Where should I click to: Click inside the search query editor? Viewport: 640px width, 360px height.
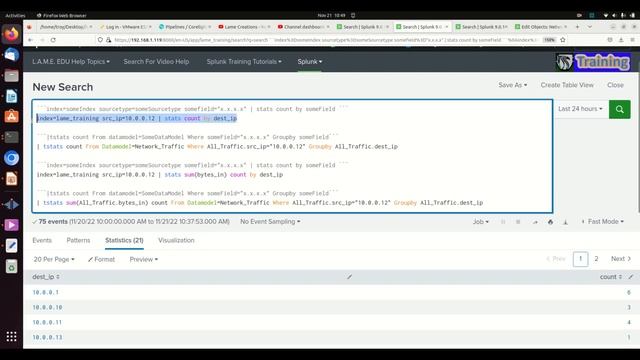pyautogui.click(x=292, y=156)
